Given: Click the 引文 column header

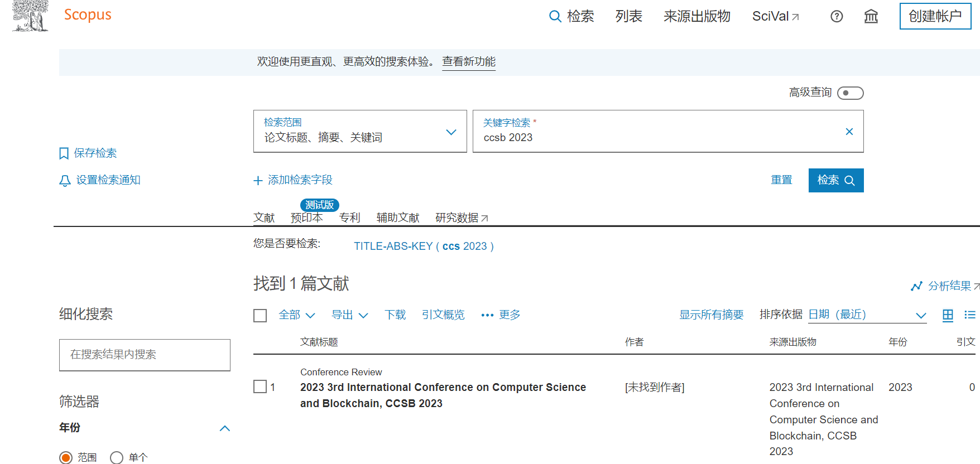Looking at the screenshot, I should tap(966, 342).
